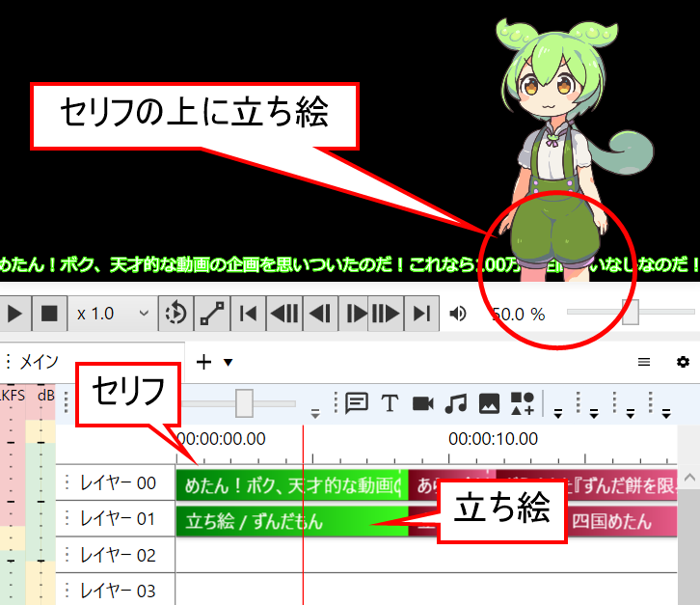
Task: Mute audio with the speaker icon
Action: (x=459, y=314)
